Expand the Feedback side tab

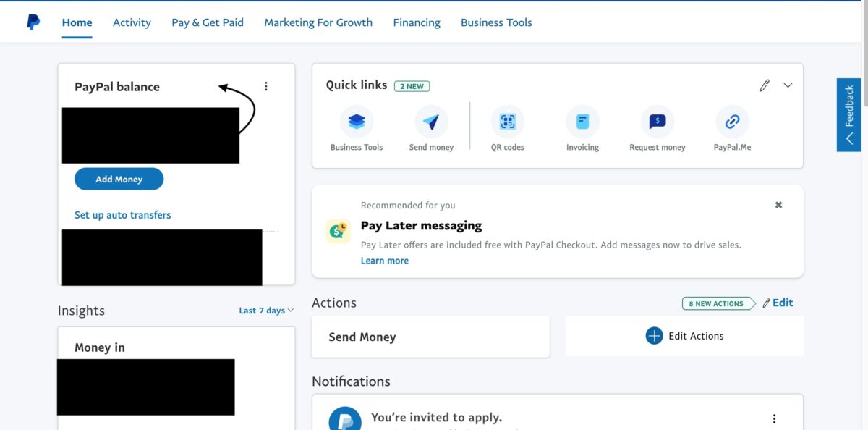(848, 114)
